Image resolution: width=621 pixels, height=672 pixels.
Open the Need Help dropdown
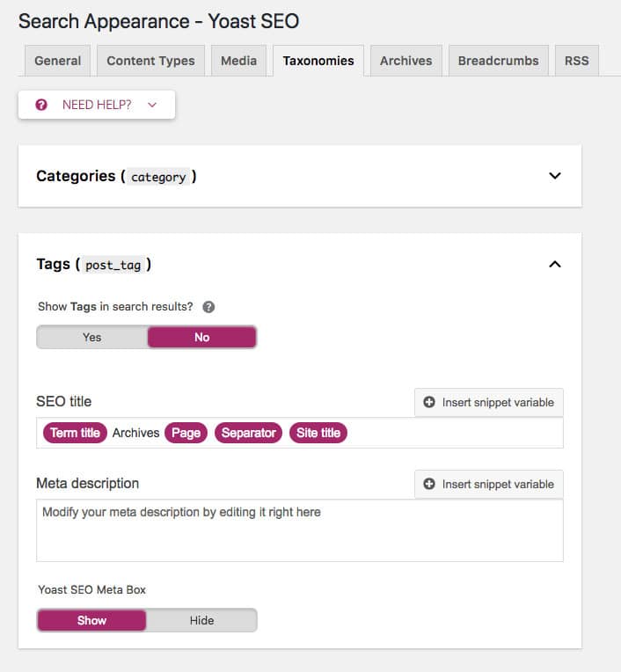pyautogui.click(x=97, y=105)
